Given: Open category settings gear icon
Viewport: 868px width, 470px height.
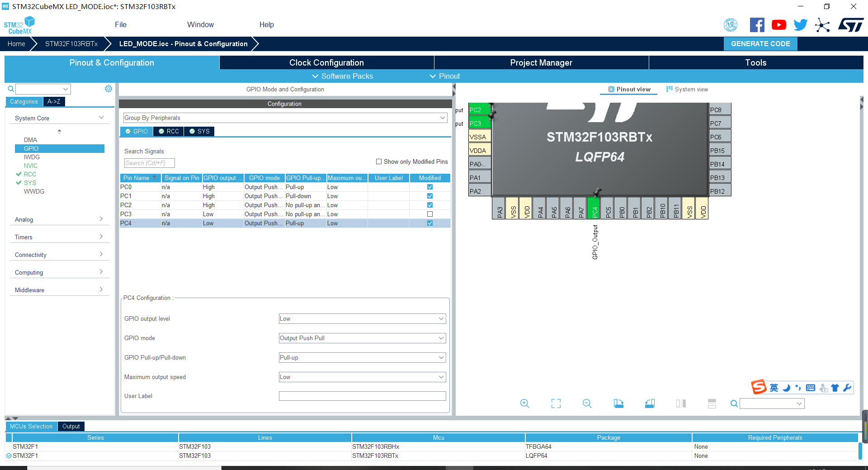Looking at the screenshot, I should [108, 89].
